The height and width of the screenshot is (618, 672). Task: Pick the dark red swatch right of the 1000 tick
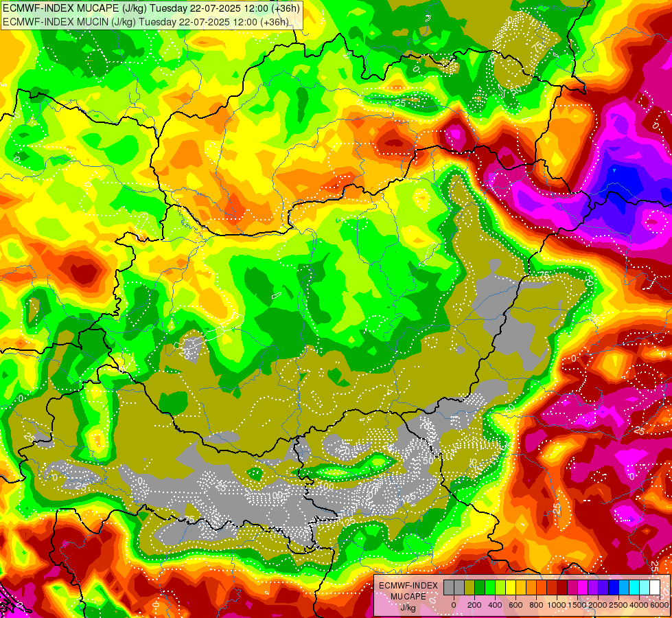562,588
